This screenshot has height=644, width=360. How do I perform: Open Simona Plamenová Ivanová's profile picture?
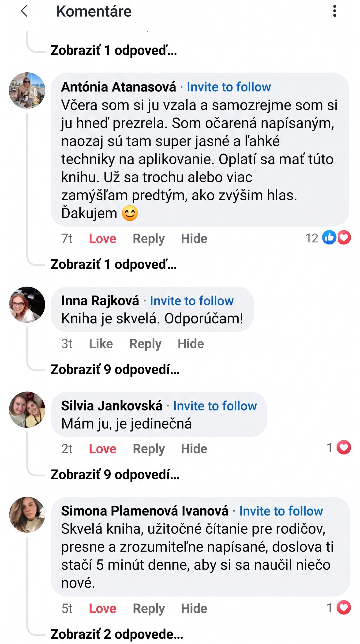pos(27,515)
